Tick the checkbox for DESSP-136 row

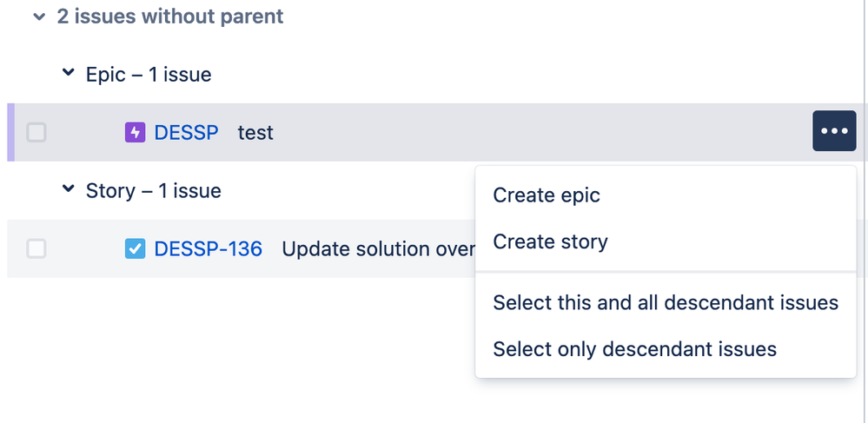click(x=36, y=248)
